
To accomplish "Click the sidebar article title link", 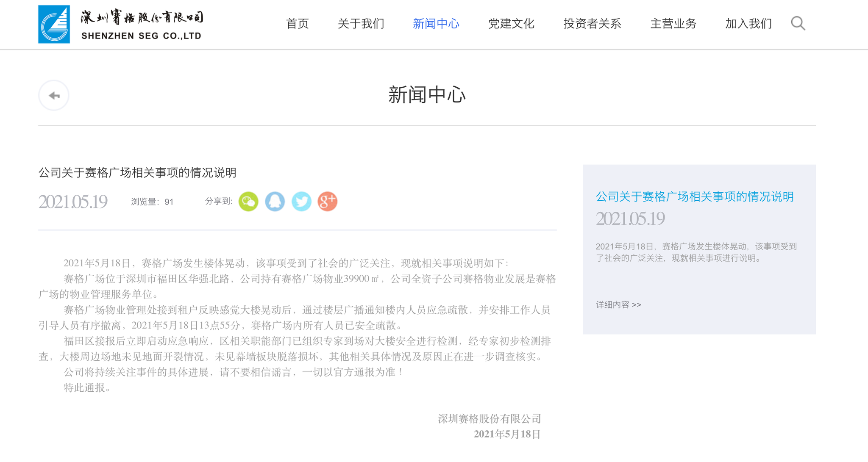I will coord(695,196).
